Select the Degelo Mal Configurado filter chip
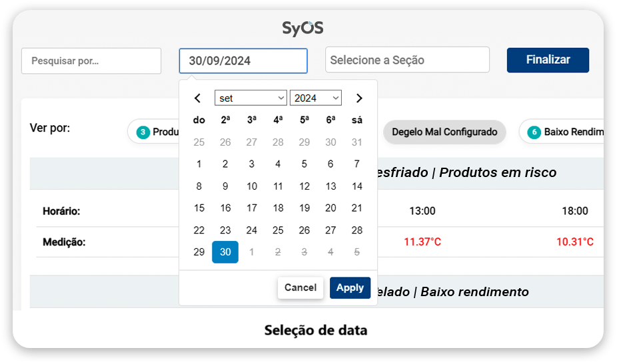This screenshot has width=617, height=364. coord(444,132)
